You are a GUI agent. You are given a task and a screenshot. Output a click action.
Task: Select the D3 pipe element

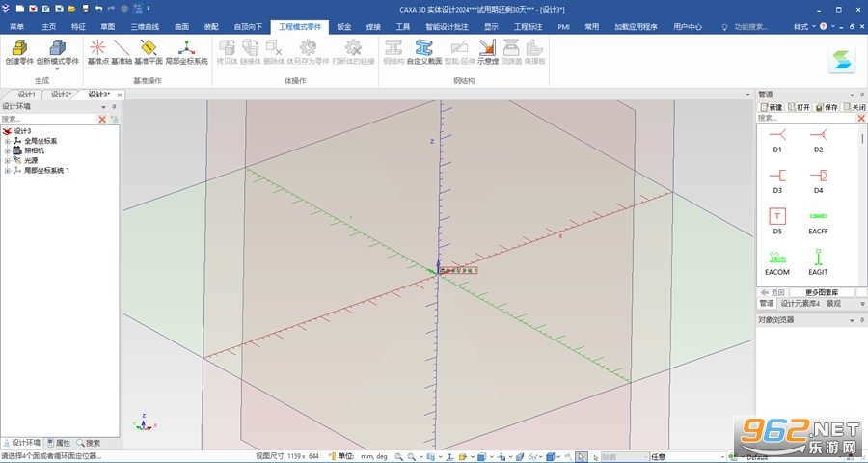pyautogui.click(x=777, y=181)
